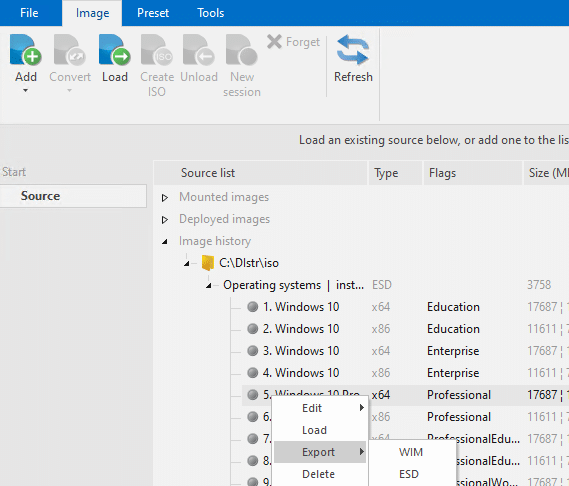Sort by the Size column header
The width and height of the screenshot is (569, 486).
point(546,173)
